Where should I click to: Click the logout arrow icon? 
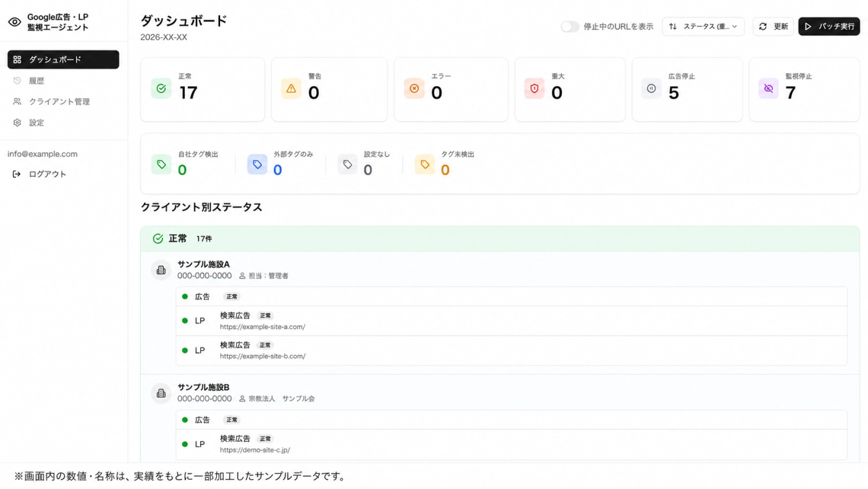[x=17, y=174]
